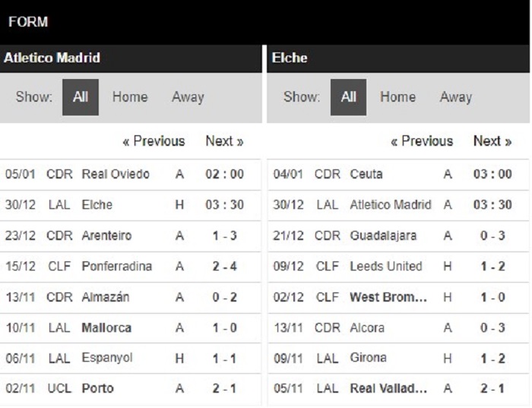This screenshot has height=408, width=532.
Task: Go to Previous Atletico Madrid matches
Action: click(154, 141)
